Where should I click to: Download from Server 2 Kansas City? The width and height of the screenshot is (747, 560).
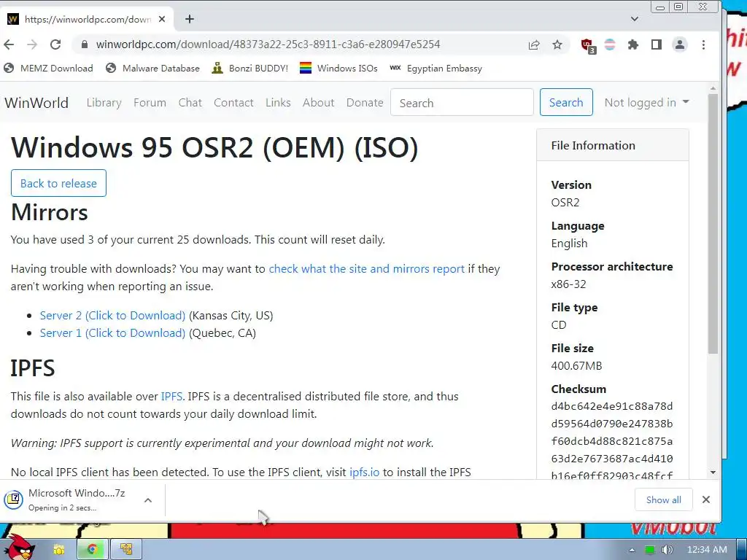point(112,315)
